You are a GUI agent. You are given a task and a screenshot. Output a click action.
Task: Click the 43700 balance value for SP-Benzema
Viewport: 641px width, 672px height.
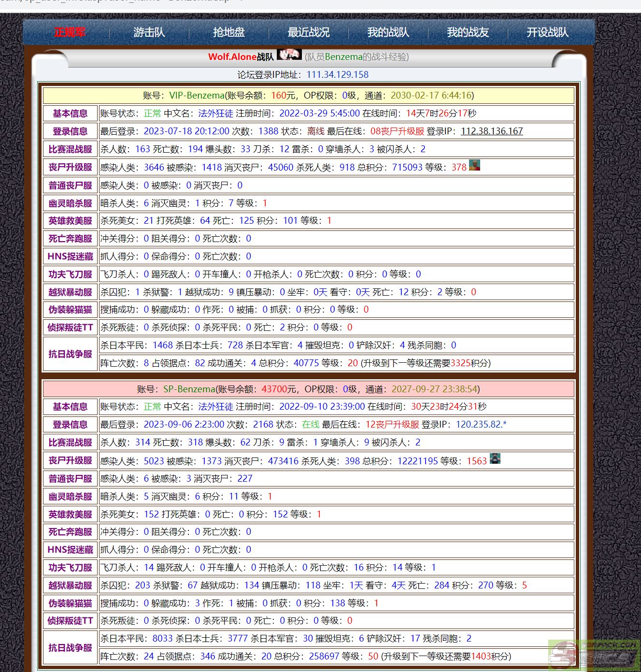click(x=274, y=389)
